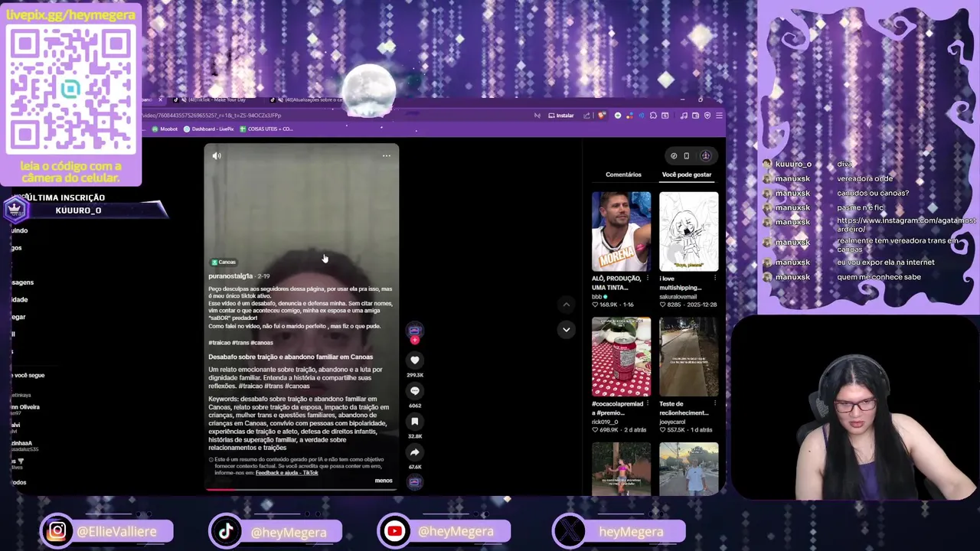This screenshot has width=980, height=551.
Task: Click the browser address bar URL
Action: coord(212,116)
